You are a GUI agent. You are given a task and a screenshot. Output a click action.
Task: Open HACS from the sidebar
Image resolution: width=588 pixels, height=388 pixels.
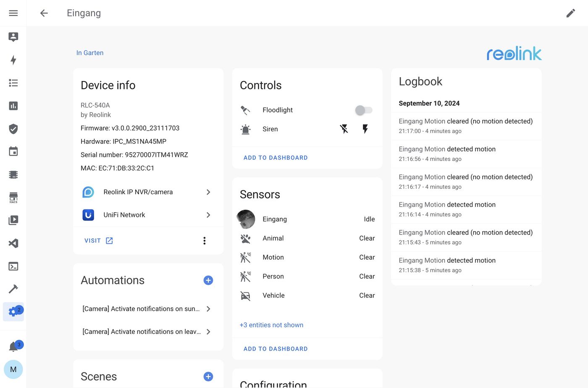tap(13, 197)
